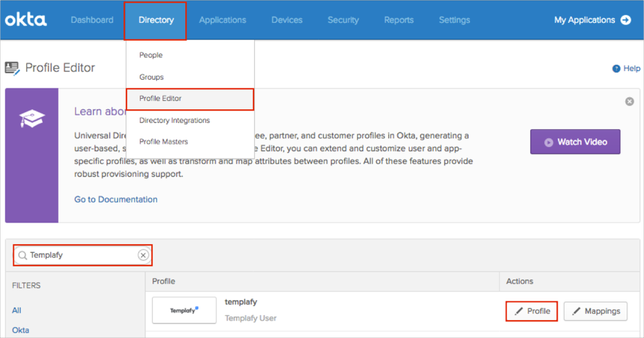Open Mappings for templafy

596,311
